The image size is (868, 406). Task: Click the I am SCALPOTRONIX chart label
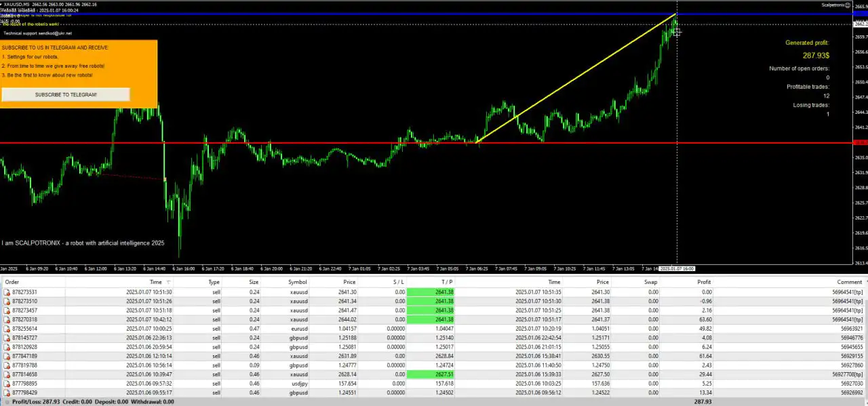83,243
